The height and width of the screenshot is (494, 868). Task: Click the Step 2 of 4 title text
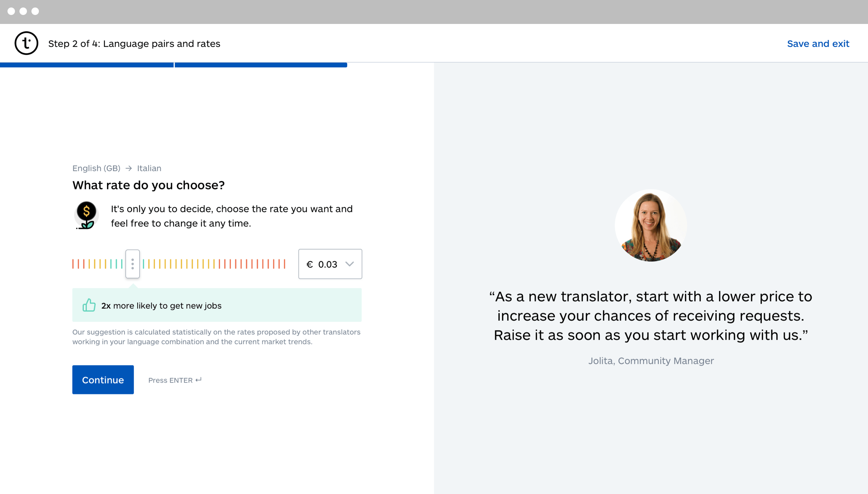pos(134,44)
